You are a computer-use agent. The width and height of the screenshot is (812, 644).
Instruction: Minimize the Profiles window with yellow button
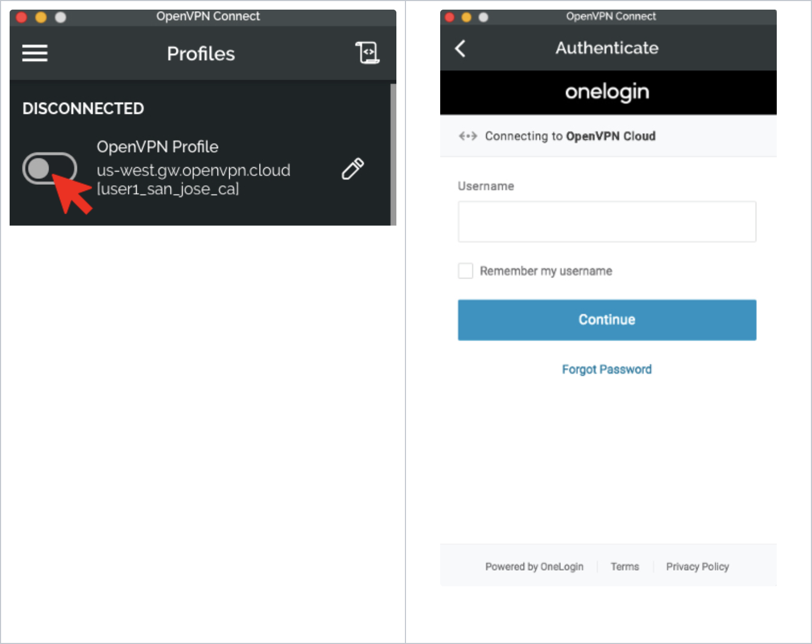click(41, 17)
